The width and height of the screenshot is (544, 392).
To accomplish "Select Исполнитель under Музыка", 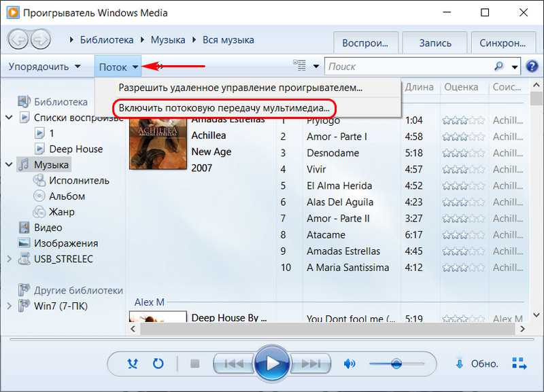I will (x=79, y=181).
